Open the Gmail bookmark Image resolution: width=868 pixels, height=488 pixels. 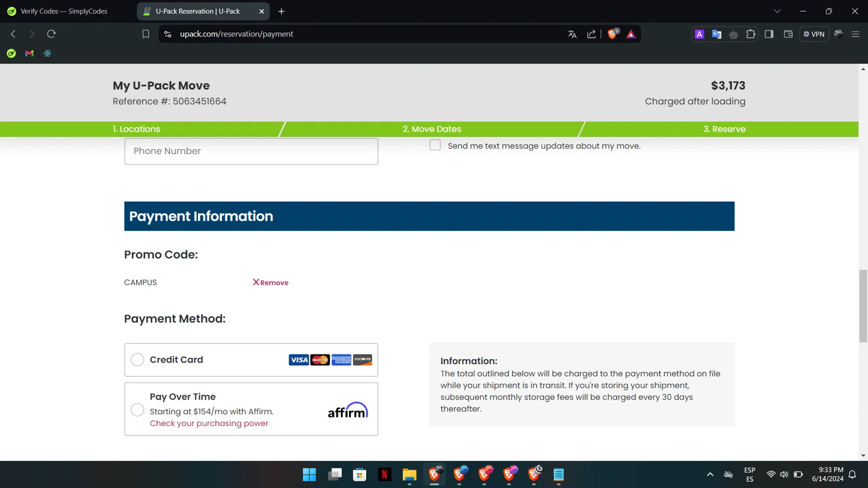[x=30, y=53]
